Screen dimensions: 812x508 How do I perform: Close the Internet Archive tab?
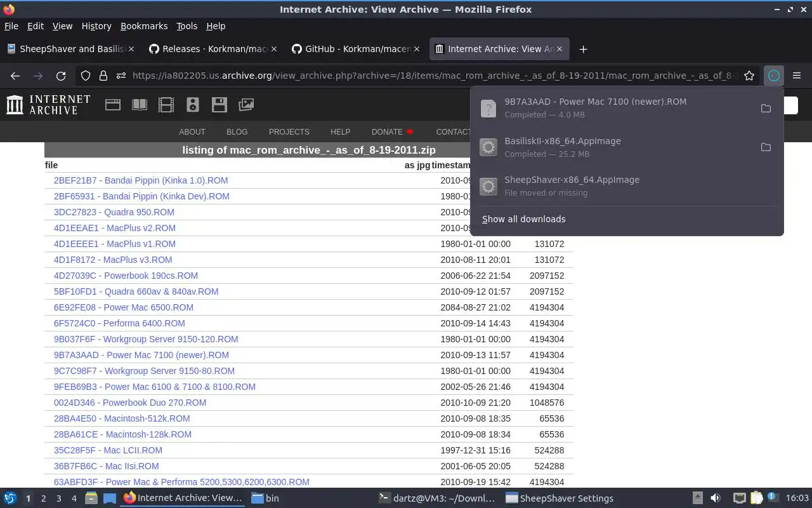[x=560, y=49]
